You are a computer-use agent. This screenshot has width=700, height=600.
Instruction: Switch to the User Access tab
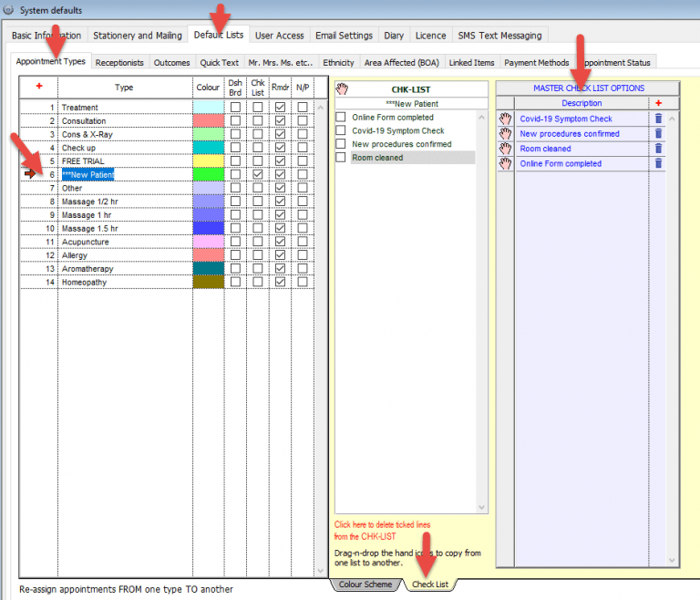[280, 36]
